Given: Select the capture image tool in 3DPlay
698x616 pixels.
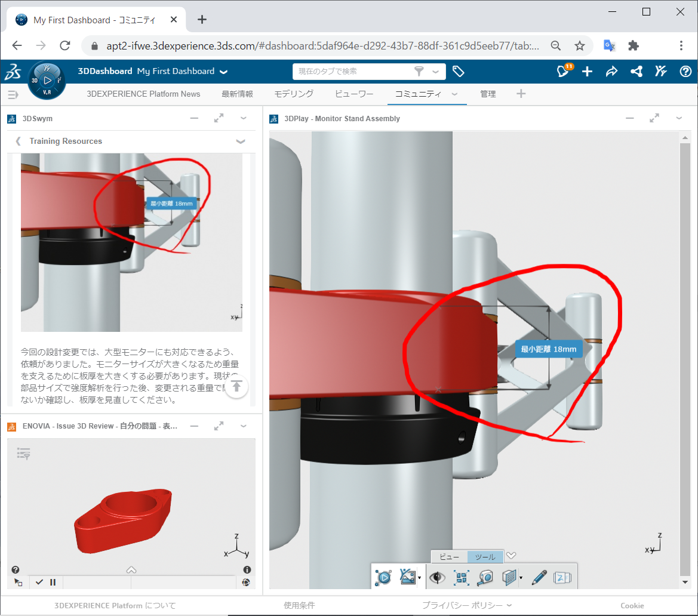Looking at the screenshot, I should tap(407, 577).
